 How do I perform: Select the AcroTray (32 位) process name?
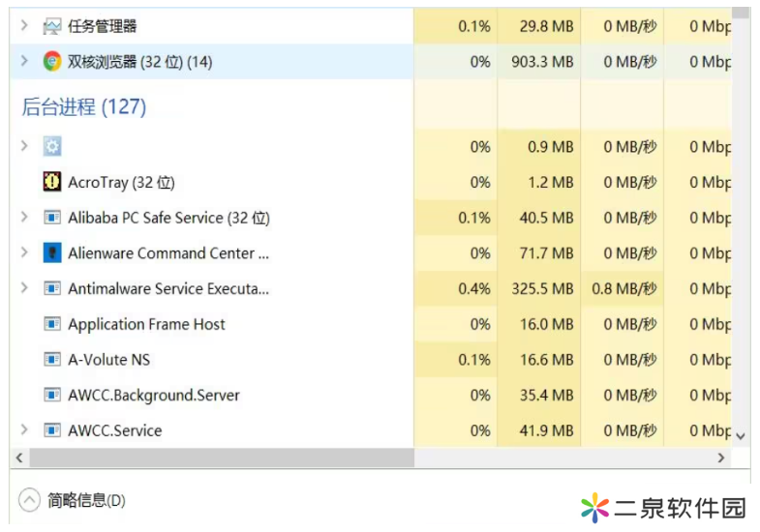point(121,183)
